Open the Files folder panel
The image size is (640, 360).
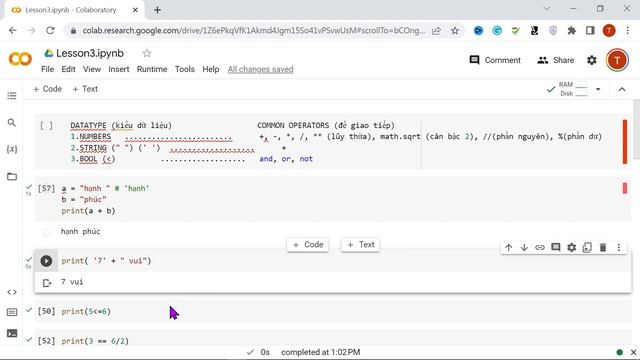click(x=12, y=176)
